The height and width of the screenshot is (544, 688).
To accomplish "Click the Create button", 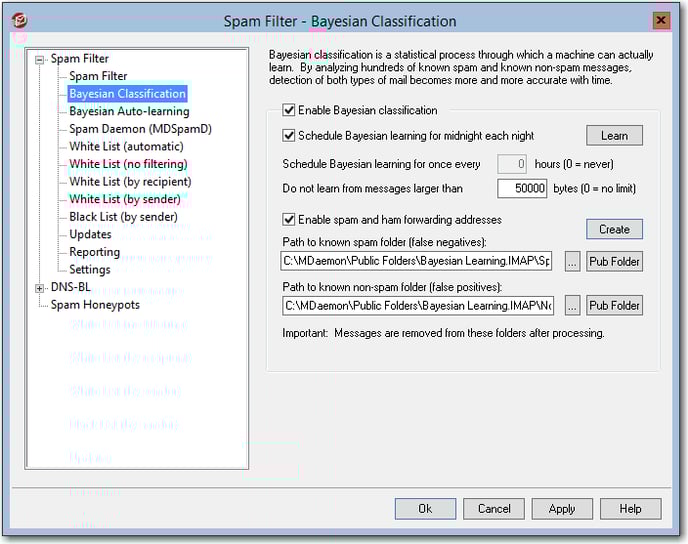I will (614, 229).
